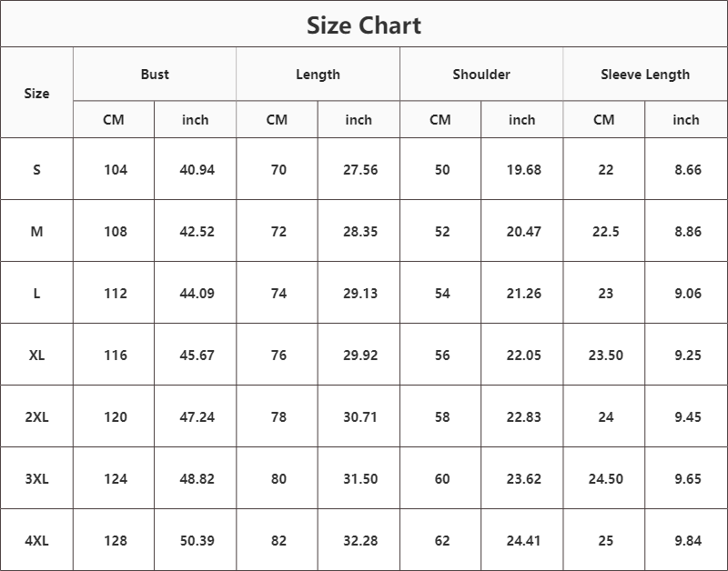Select the M size row label

36,232
